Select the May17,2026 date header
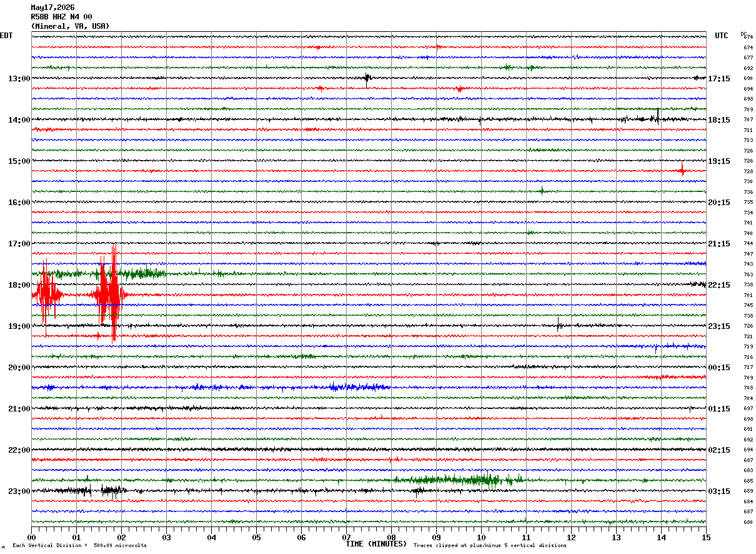The height and width of the screenshot is (554, 756). pos(52,8)
